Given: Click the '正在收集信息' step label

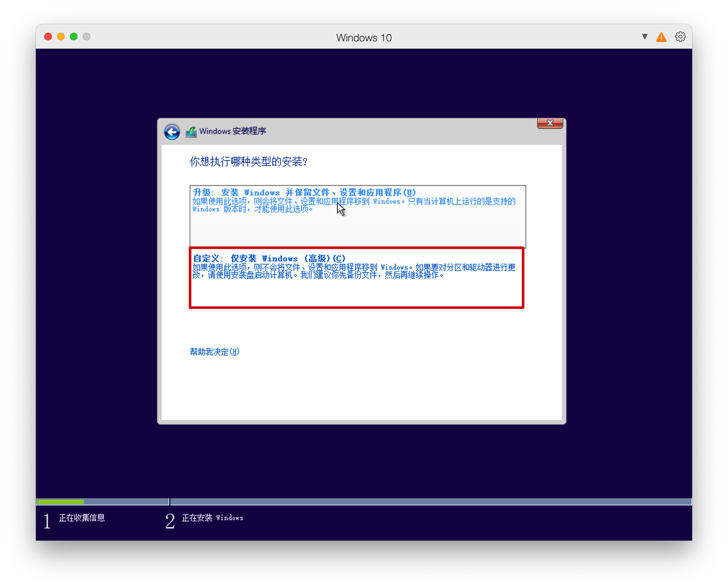Looking at the screenshot, I should point(82,518).
